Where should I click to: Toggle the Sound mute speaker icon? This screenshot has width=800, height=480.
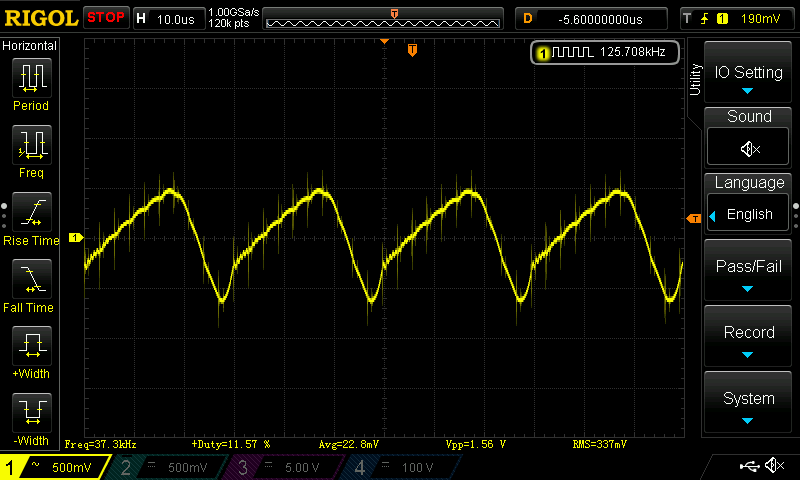coord(748,148)
